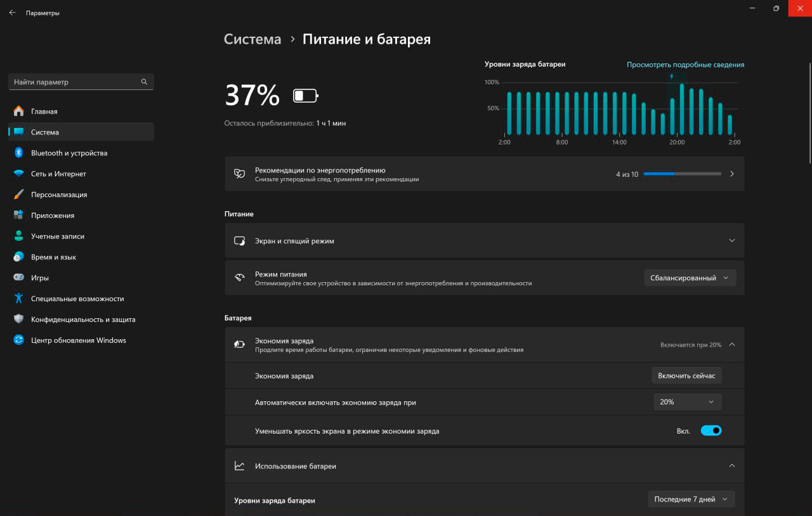This screenshot has width=812, height=516.
Task: Click the 4 из 10 progress bar
Action: point(683,174)
